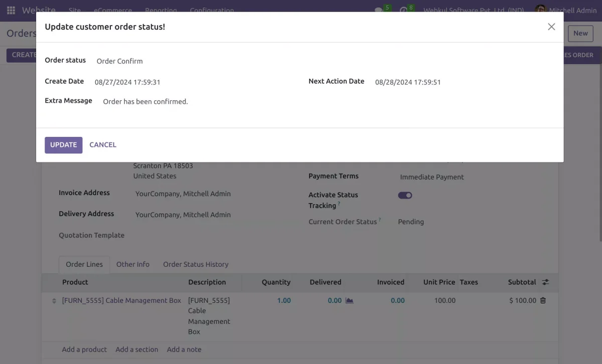Viewport: 602px width, 364px height.
Task: Open the Order status selector showing Order Confirm
Action: pyautogui.click(x=119, y=61)
